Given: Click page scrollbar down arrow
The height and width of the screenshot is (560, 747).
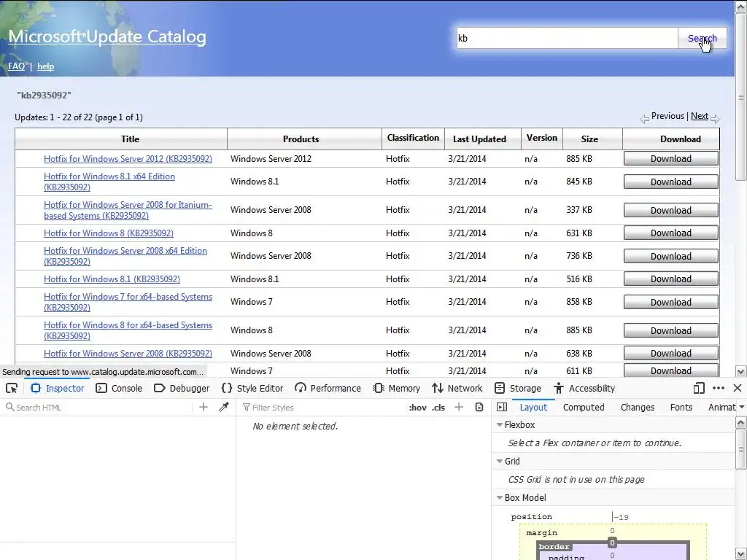Looking at the screenshot, I should (741, 371).
